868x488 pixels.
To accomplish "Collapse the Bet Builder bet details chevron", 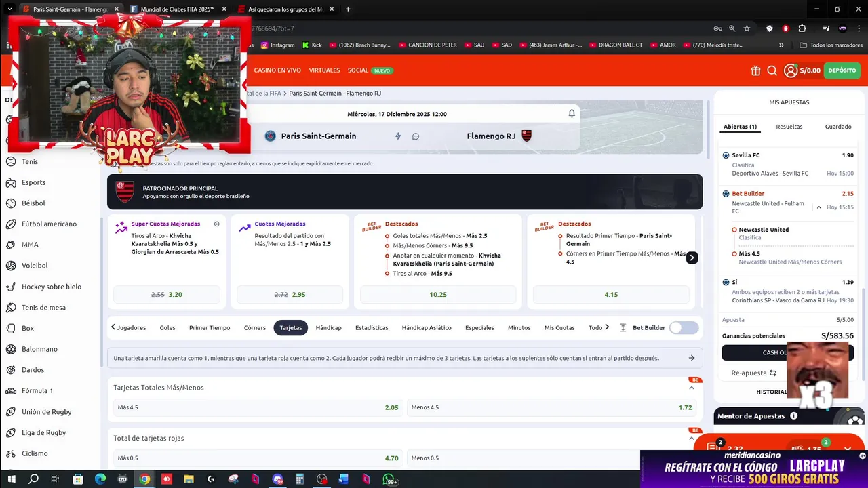I will coord(819,207).
